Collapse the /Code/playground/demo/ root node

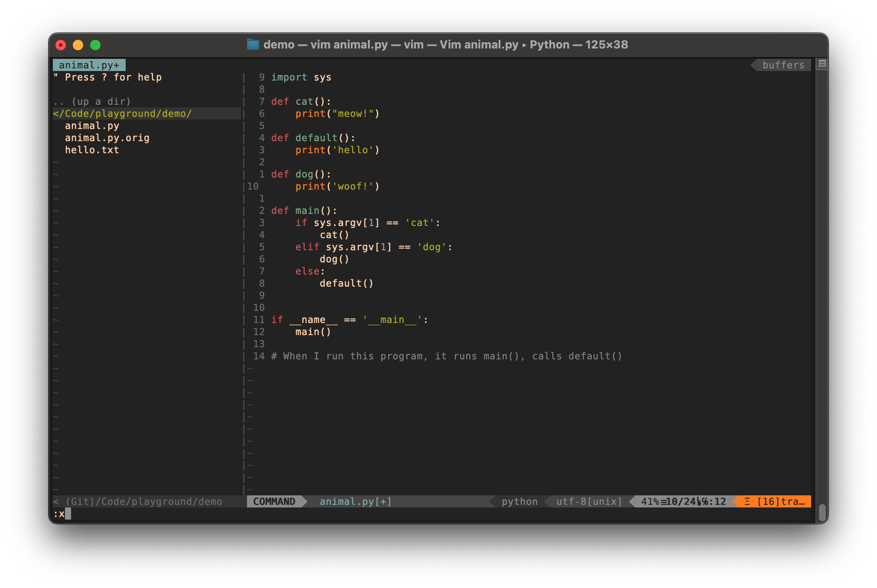pos(123,113)
